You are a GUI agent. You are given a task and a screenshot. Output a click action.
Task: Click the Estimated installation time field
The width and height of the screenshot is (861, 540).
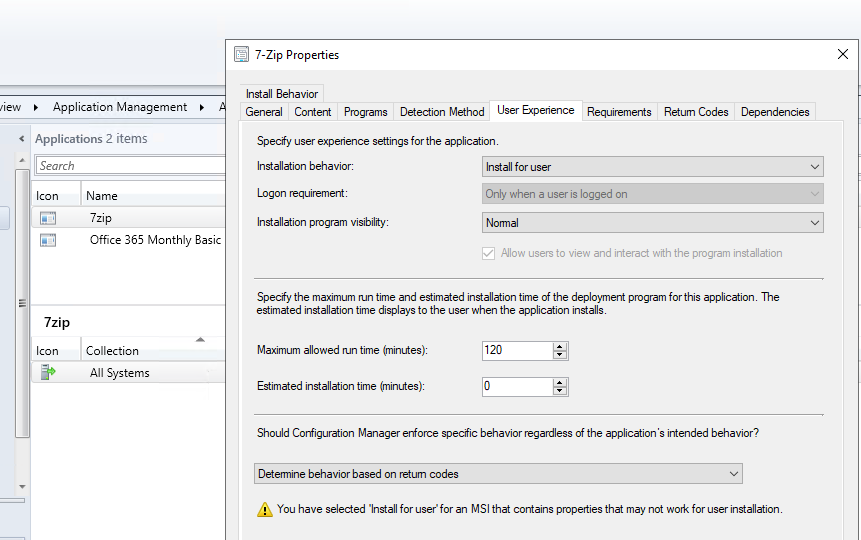pos(518,387)
